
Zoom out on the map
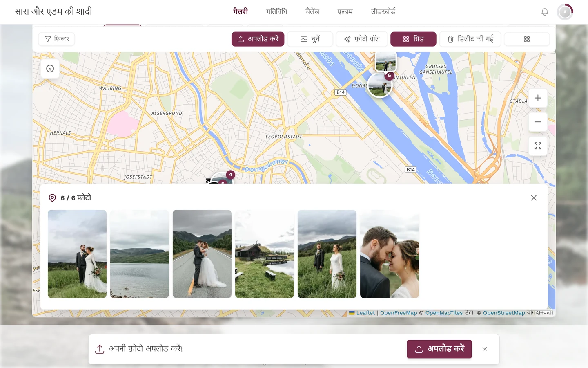coord(538,122)
